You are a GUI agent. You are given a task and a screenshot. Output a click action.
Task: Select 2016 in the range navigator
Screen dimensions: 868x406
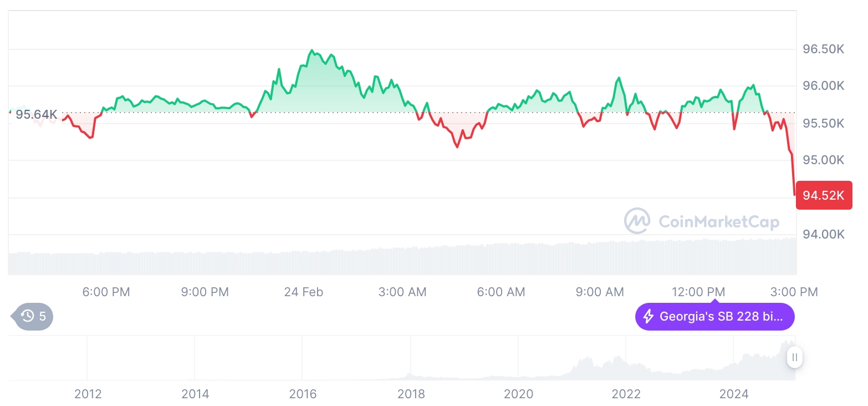(303, 394)
